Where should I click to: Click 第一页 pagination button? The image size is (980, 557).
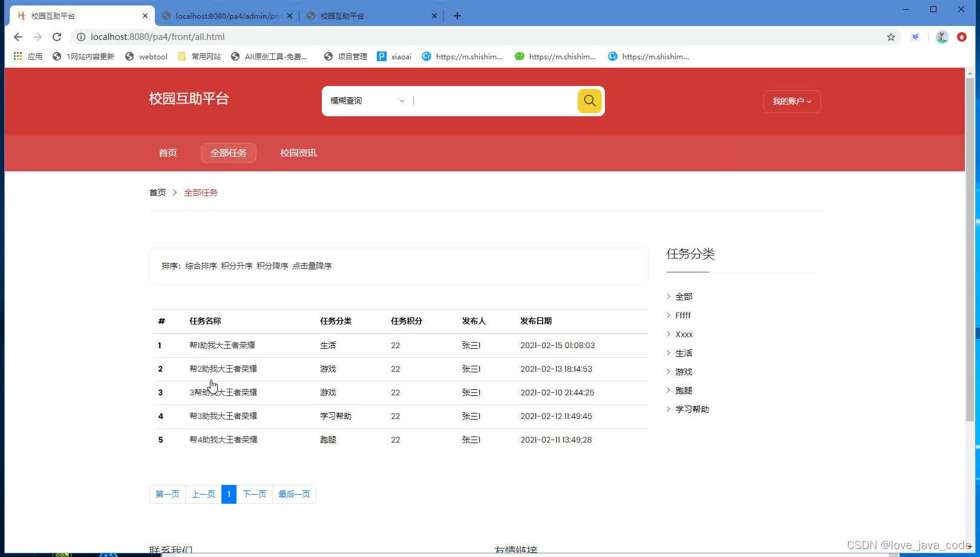coord(168,494)
